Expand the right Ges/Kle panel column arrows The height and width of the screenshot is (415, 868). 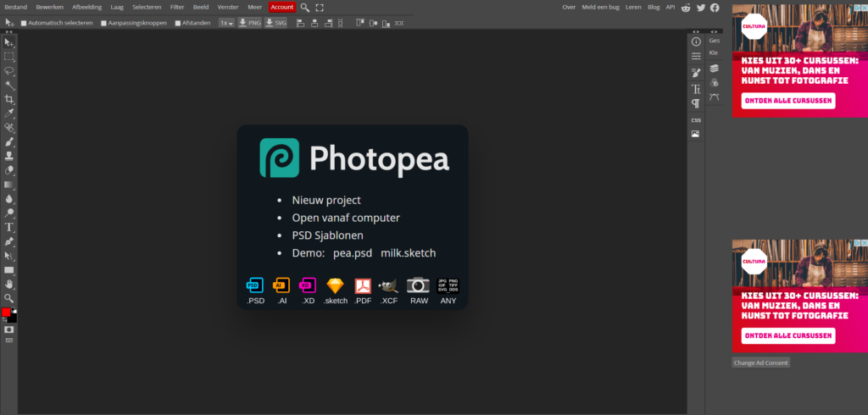coord(714,31)
